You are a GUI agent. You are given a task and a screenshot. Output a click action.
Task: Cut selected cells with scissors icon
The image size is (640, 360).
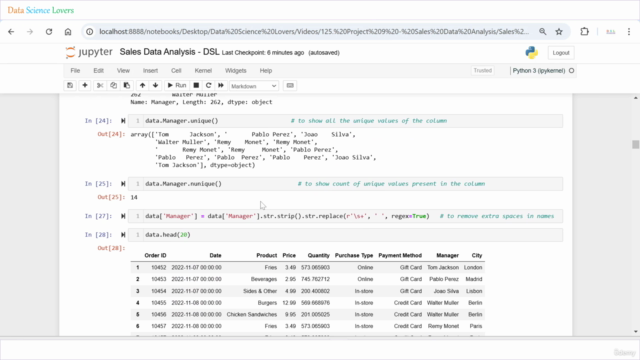[100, 85]
